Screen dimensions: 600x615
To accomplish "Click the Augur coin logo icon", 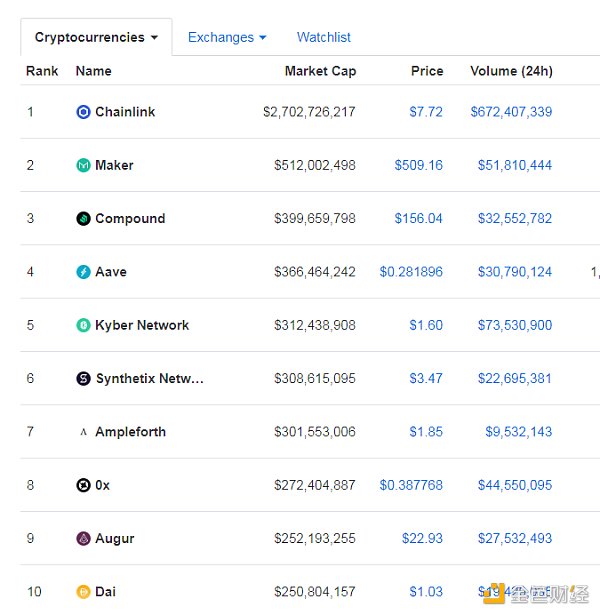I will coord(83,538).
